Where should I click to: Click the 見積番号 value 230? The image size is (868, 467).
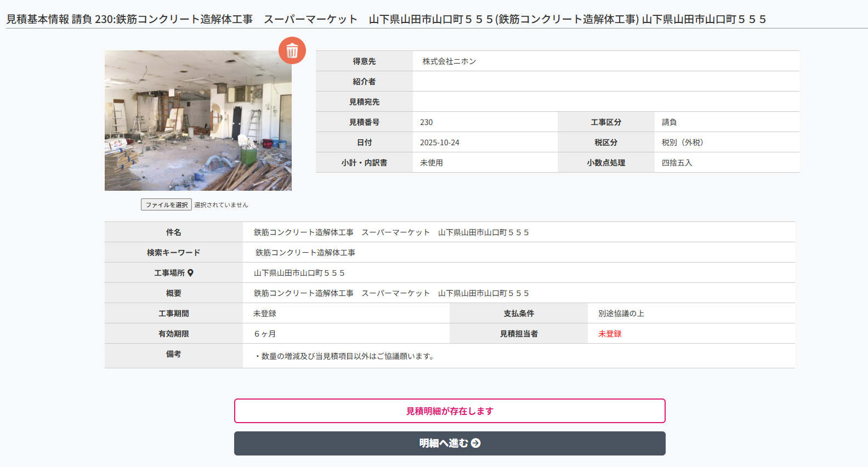click(x=427, y=122)
